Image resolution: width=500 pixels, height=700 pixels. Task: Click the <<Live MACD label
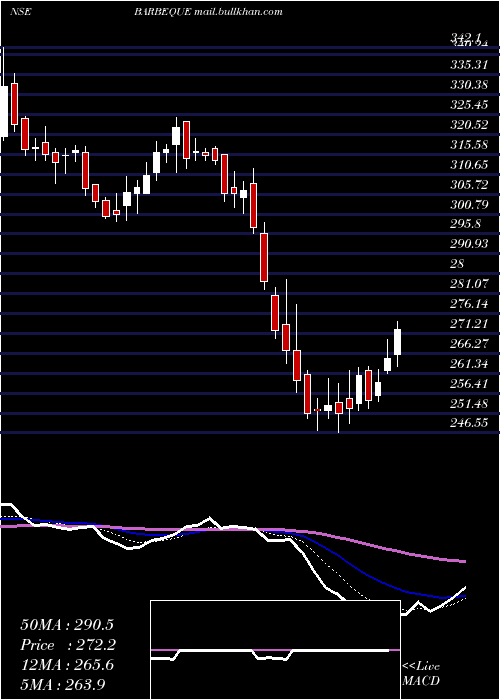[421, 673]
